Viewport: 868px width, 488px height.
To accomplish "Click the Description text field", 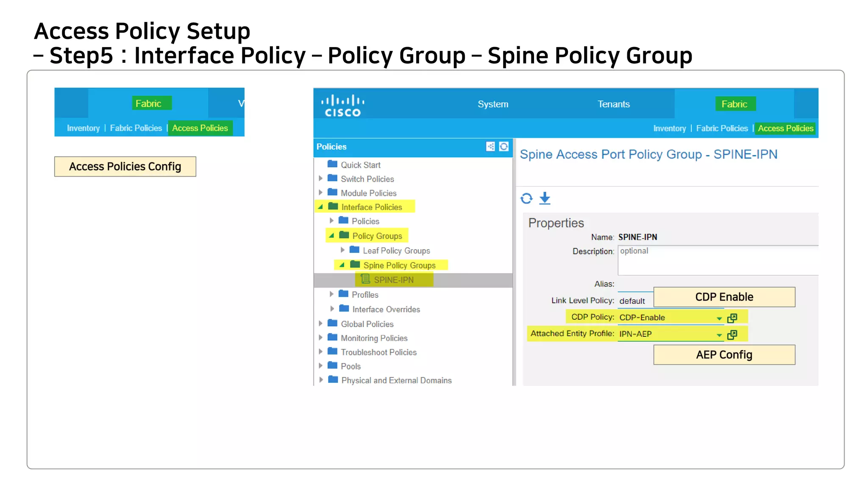I will [x=717, y=261].
